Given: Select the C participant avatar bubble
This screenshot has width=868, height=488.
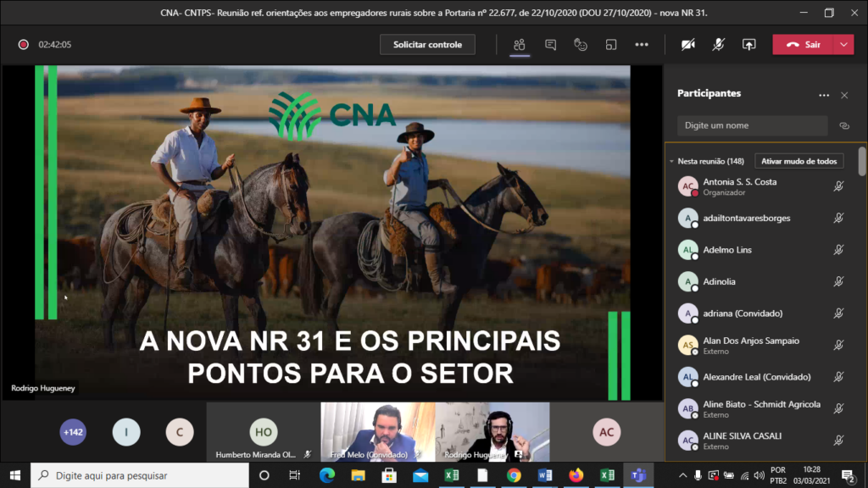Looking at the screenshot, I should (x=180, y=432).
